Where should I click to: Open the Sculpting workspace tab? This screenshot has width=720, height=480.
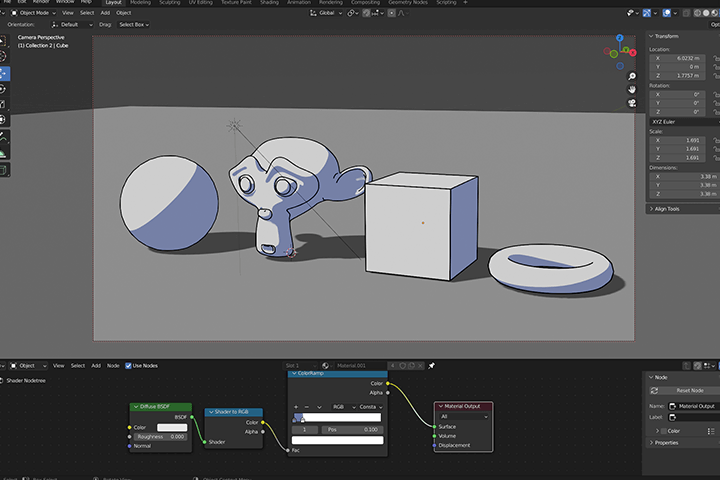[169, 2]
